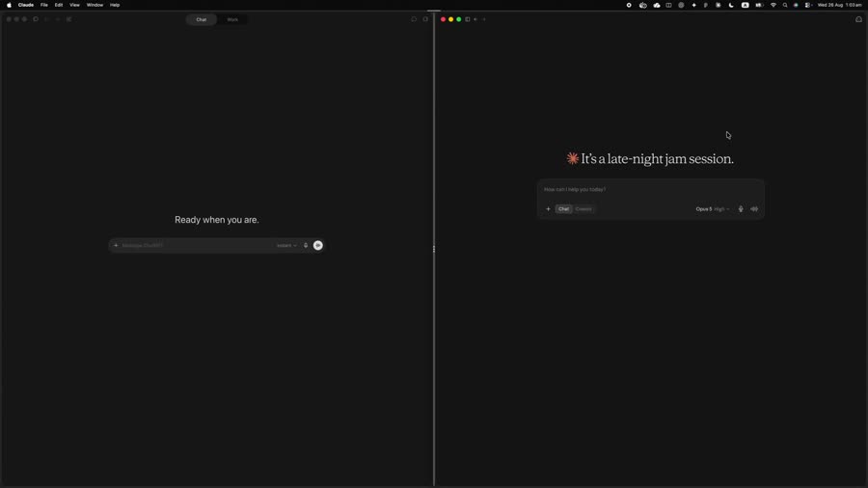Click the battery icon in menu bar

point(760,5)
